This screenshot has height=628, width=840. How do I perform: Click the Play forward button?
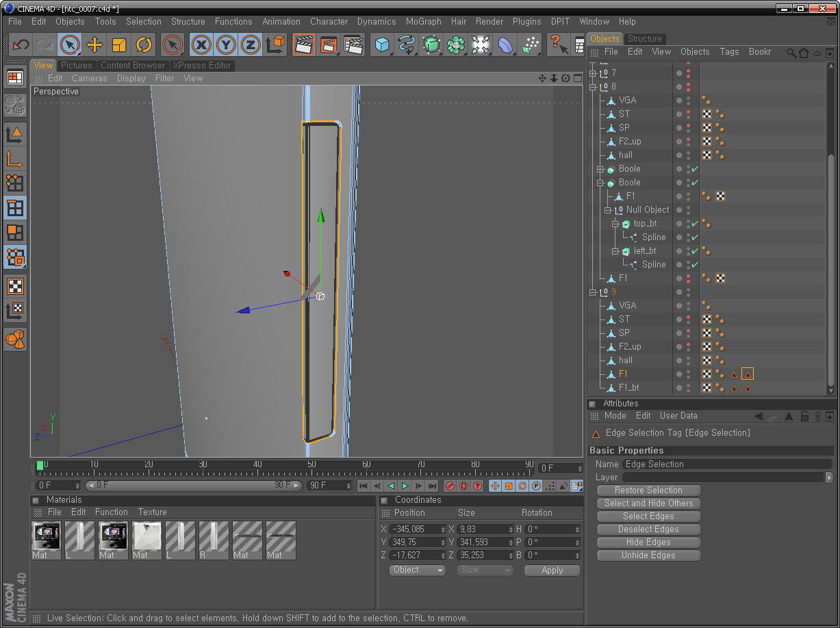405,486
